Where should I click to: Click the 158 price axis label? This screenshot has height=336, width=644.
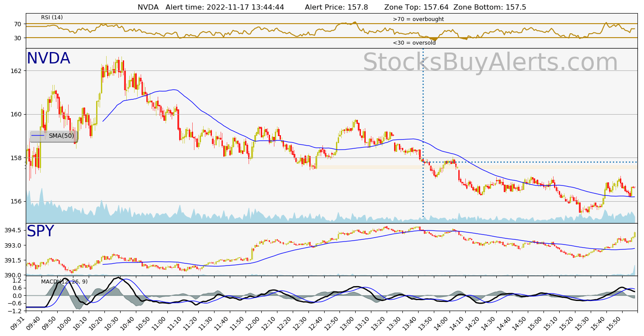click(x=16, y=158)
